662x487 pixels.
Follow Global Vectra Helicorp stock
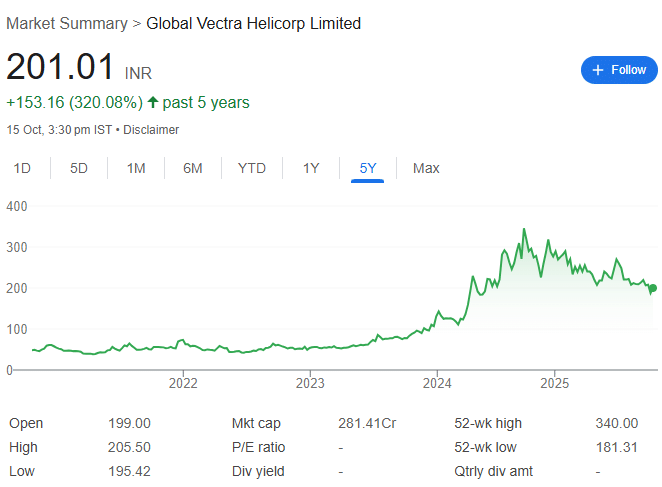619,70
